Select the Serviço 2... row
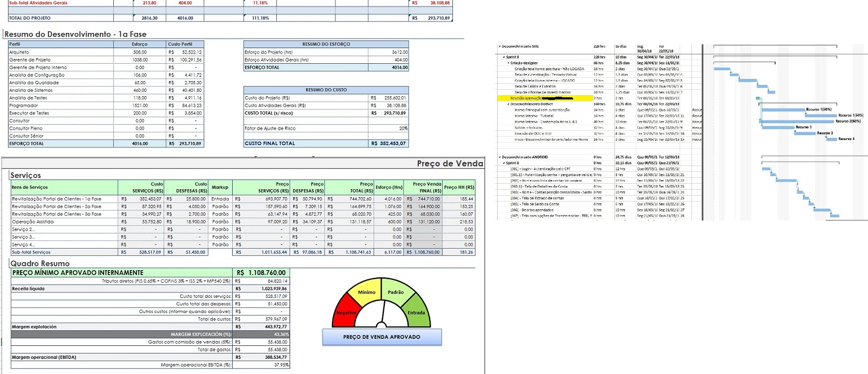Viewport: 868px width, 374px height. click(x=243, y=229)
